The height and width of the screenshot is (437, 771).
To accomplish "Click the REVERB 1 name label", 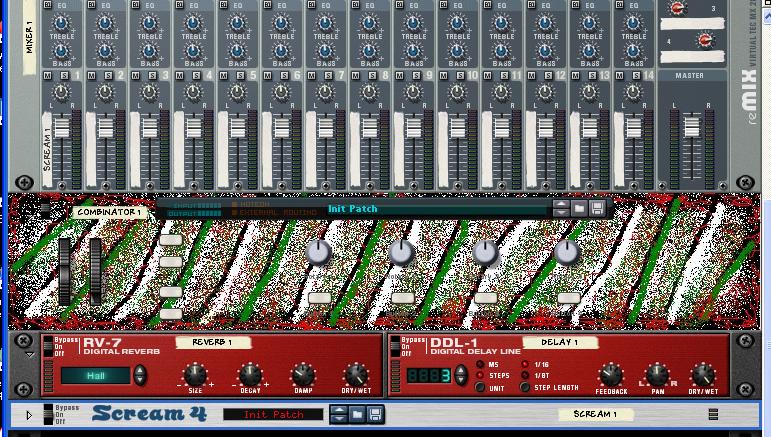I will point(212,342).
